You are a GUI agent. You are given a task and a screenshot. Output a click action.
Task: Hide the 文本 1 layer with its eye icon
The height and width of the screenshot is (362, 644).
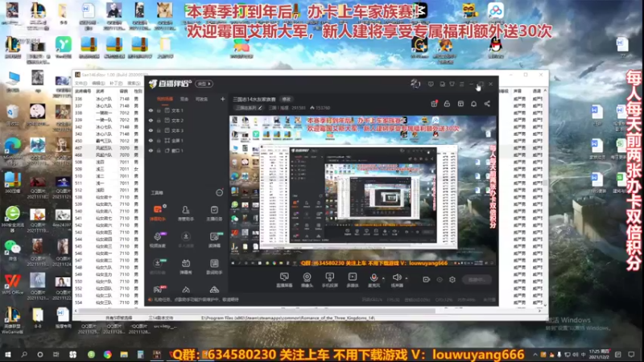click(151, 110)
